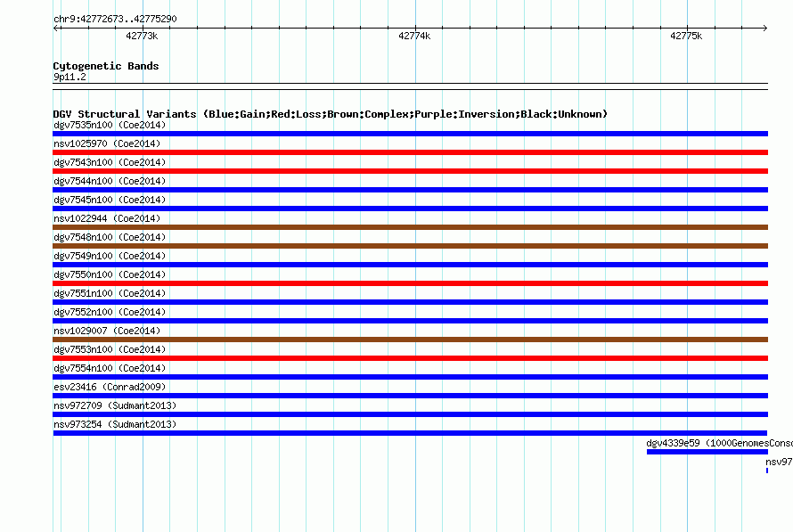The image size is (793, 532).
Task: Select the brown complex bar for nsv1022944
Action: click(x=410, y=227)
